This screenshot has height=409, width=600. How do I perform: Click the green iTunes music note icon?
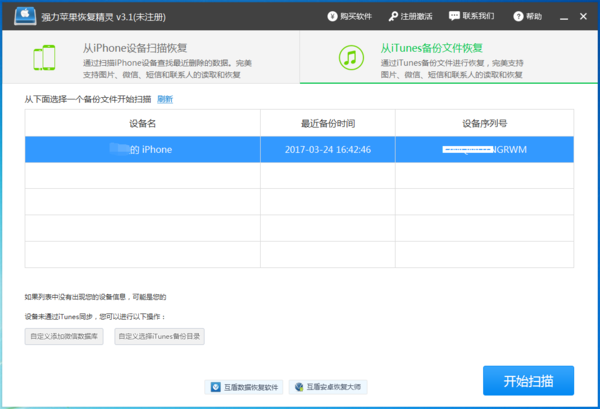pyautogui.click(x=351, y=58)
